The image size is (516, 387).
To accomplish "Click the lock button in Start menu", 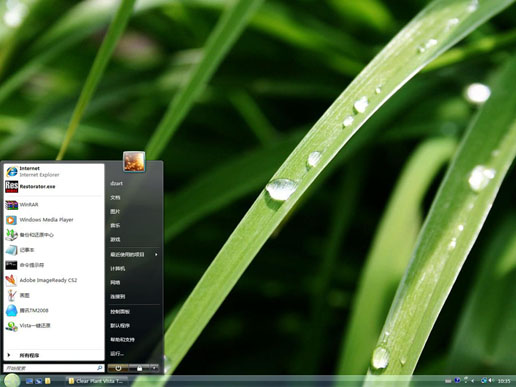I will tap(139, 368).
